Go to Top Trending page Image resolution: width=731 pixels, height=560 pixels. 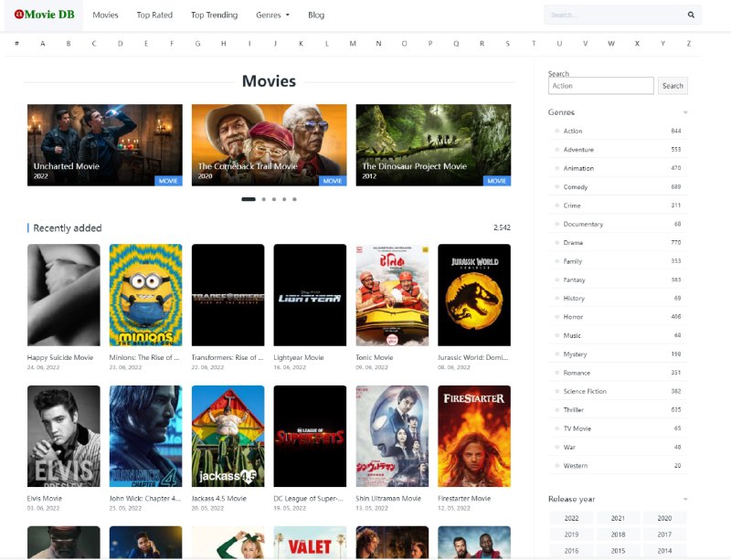click(214, 15)
